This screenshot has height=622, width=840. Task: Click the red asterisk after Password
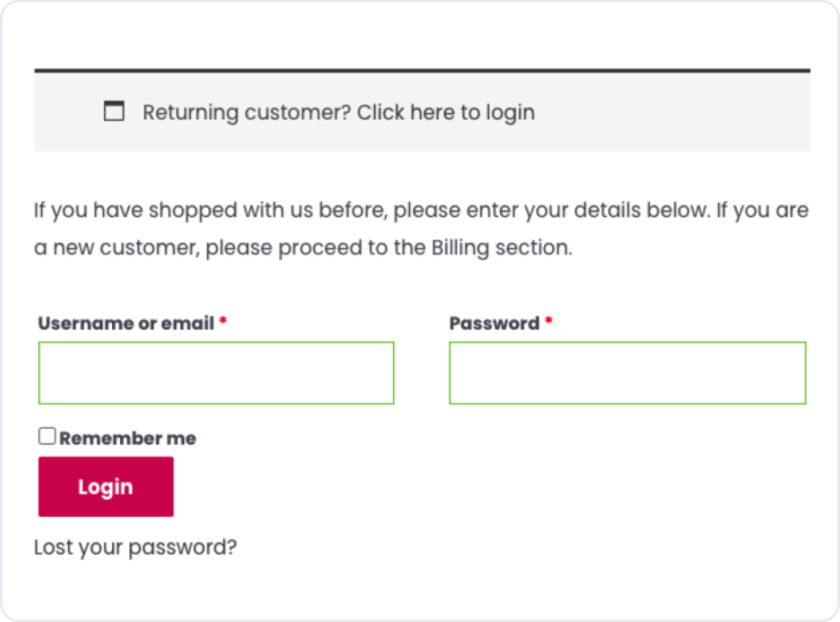[548, 321]
